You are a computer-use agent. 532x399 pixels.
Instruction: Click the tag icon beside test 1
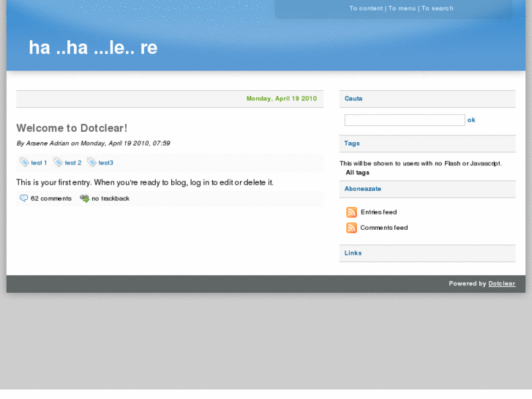pyautogui.click(x=24, y=163)
